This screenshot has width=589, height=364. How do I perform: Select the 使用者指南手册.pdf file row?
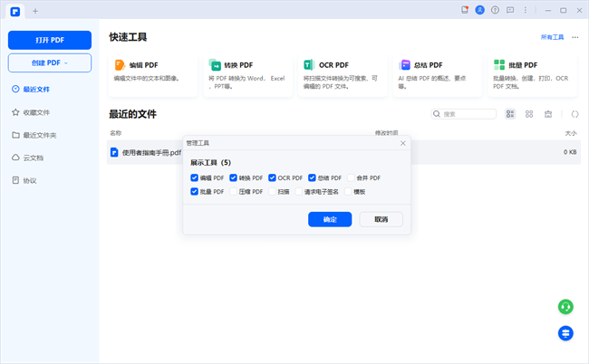pos(343,152)
